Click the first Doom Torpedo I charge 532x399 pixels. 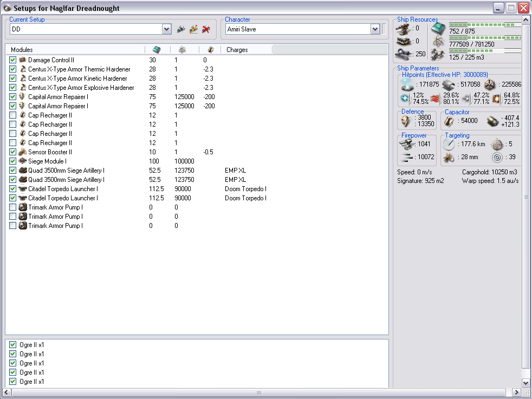(x=245, y=189)
